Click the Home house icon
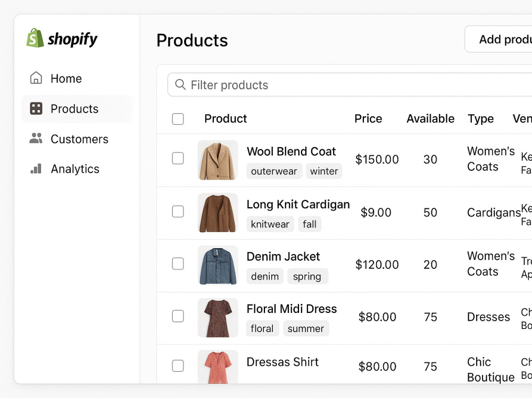 (x=36, y=78)
